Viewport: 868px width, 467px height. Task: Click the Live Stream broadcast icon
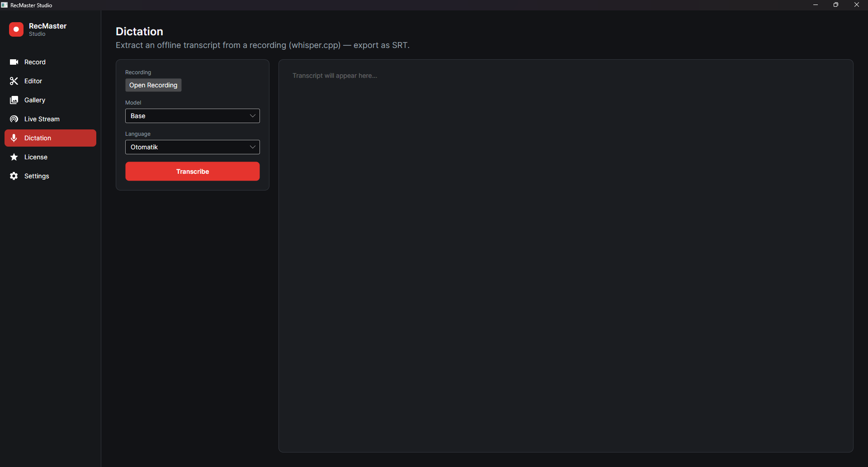point(14,119)
